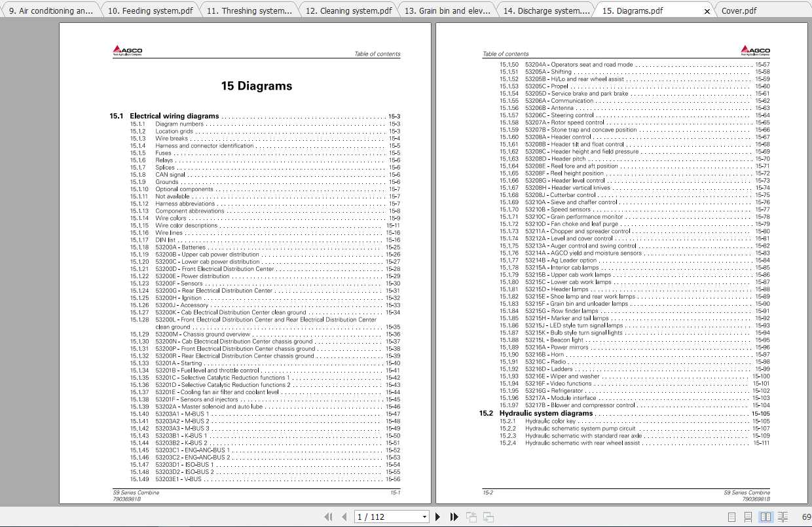
Task: Open the page number dropdown arrow
Action: (x=424, y=517)
